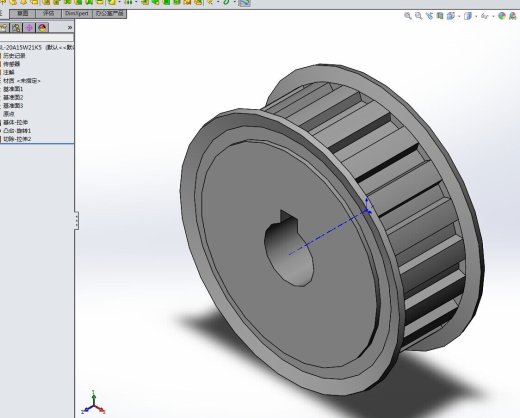Select the 凸台-旋转1 feature
520x418 pixels.
pos(16,131)
